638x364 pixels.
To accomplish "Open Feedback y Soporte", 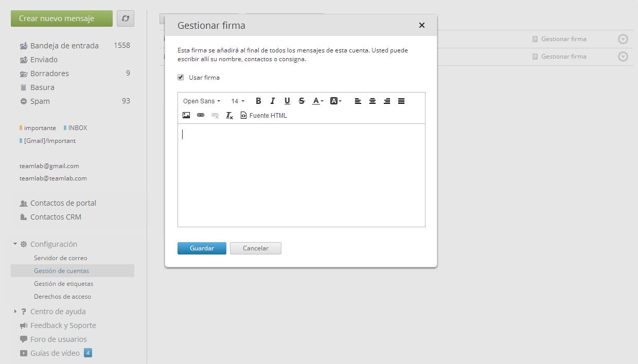I will [x=63, y=325].
